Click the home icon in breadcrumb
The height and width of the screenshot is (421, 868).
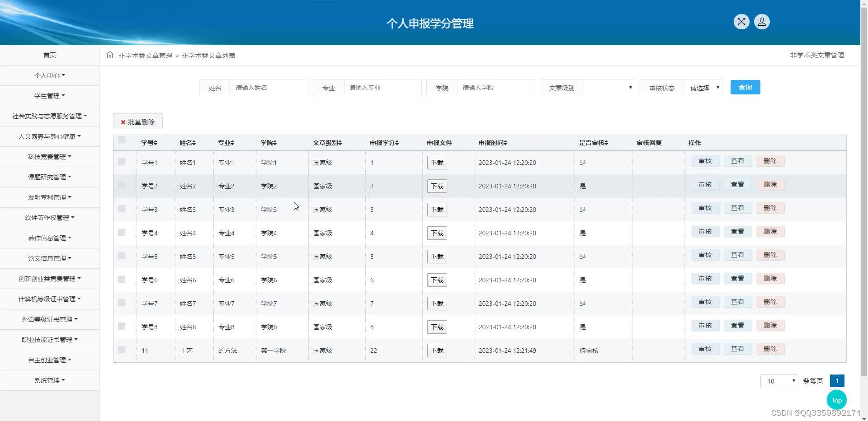(x=110, y=55)
